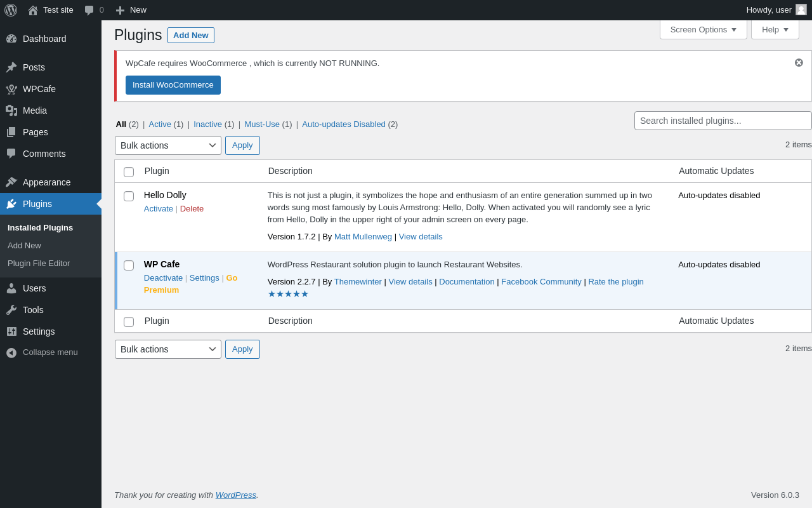Click the Dashboard gauge icon in sidebar
This screenshot has height=508, width=812.
[11, 39]
